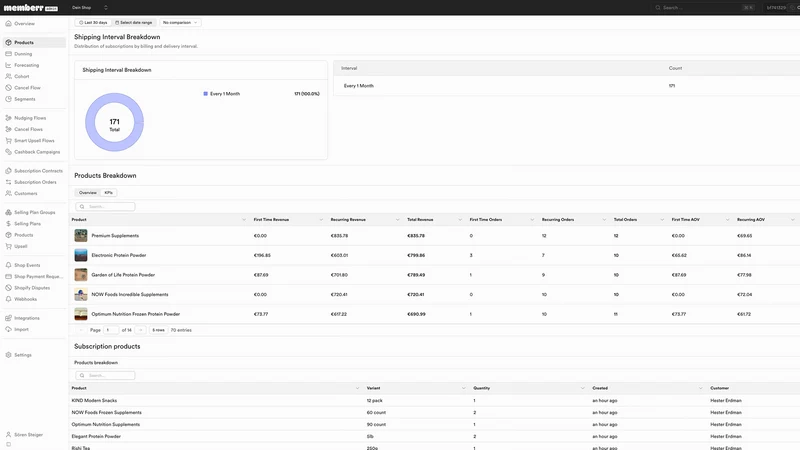Click NOW Foods Frozen Supplements row
Viewport: 800px width, 450px height.
click(x=434, y=412)
